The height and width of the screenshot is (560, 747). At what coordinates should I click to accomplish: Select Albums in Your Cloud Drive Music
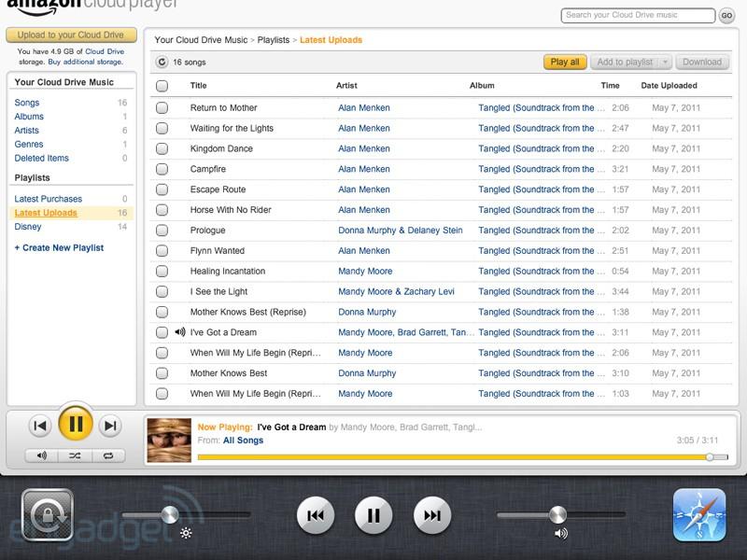(29, 117)
